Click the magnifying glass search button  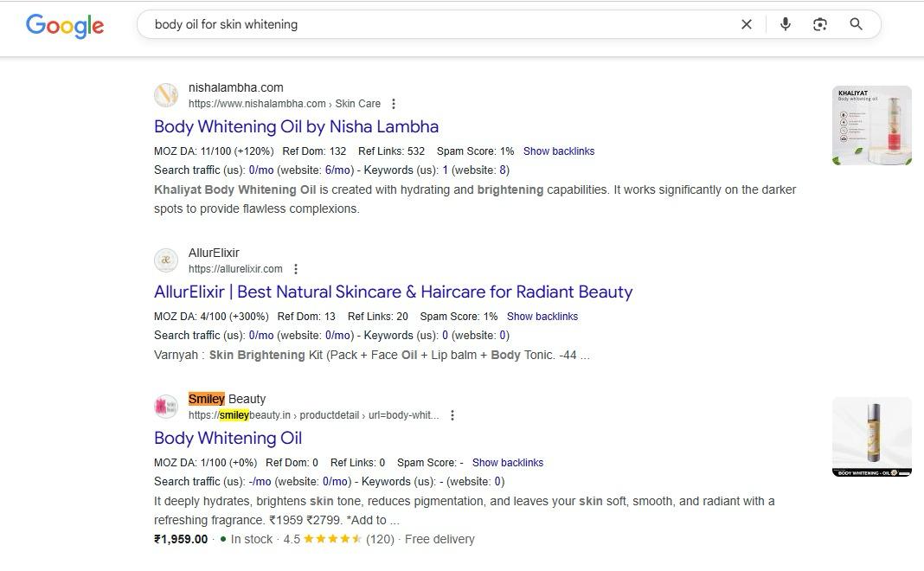tap(856, 24)
